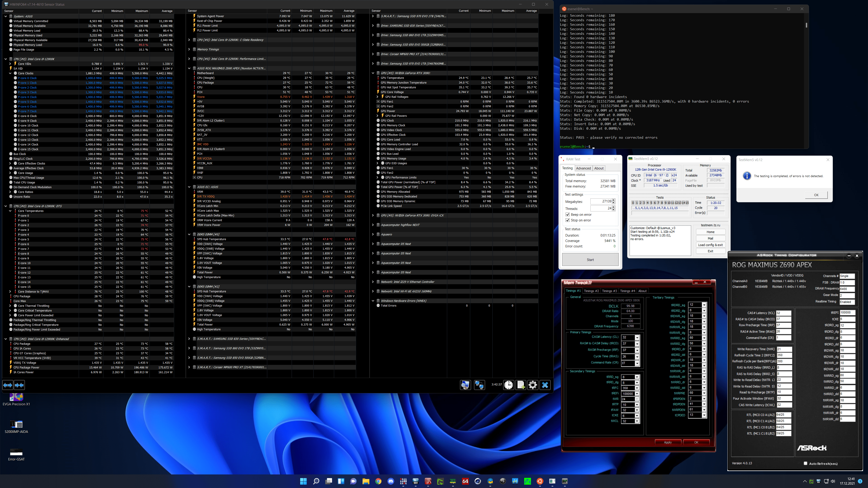This screenshot has height=488, width=868.
Task: Click HWiNFO shrink columns arrows icon
Action: click(19, 385)
